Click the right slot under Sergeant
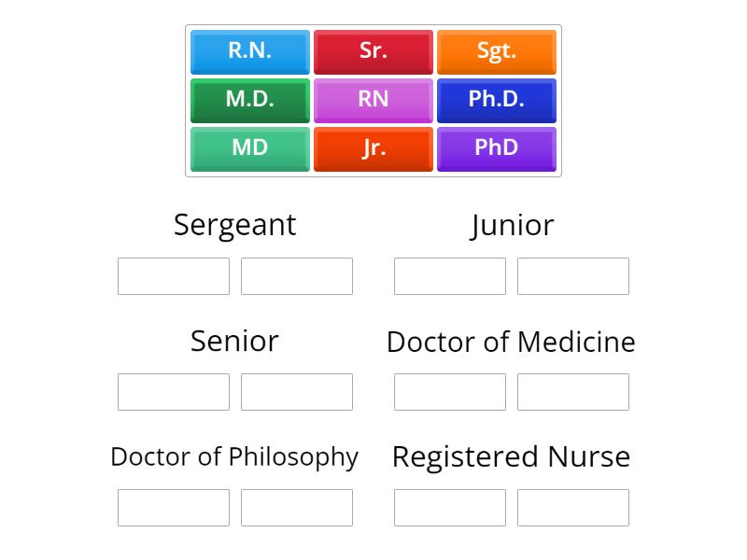Screen dimensions: 747x560 click(297, 276)
